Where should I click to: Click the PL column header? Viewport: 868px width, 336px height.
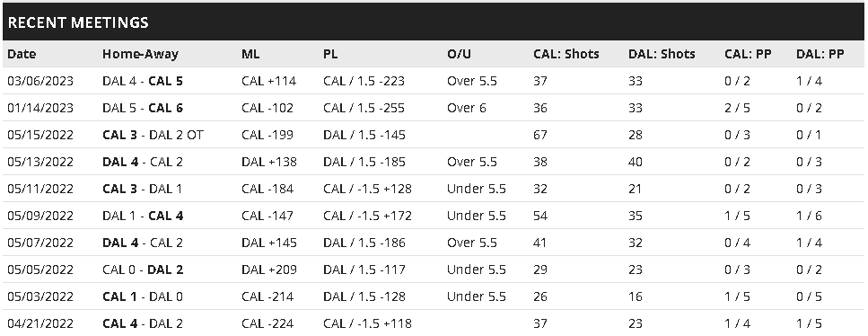pos(330,54)
